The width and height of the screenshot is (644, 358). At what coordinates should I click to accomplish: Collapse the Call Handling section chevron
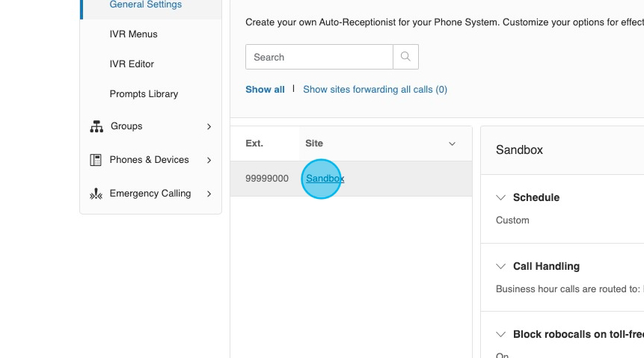tap(501, 267)
